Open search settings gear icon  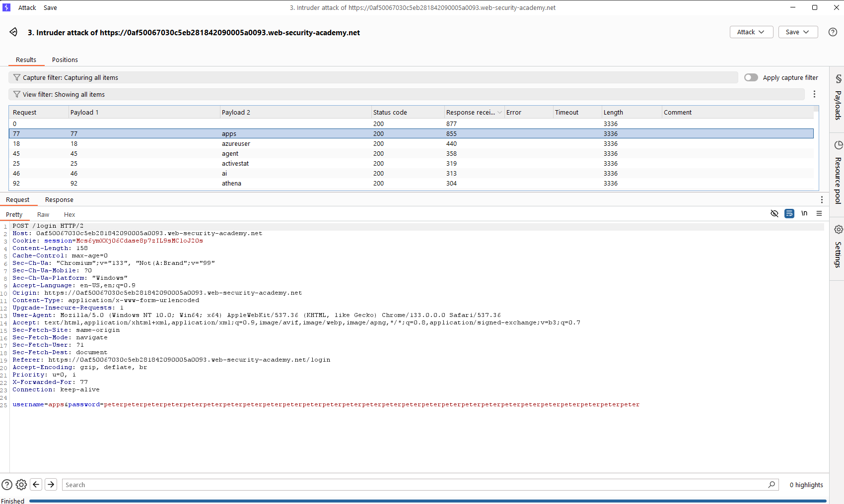coord(21,485)
